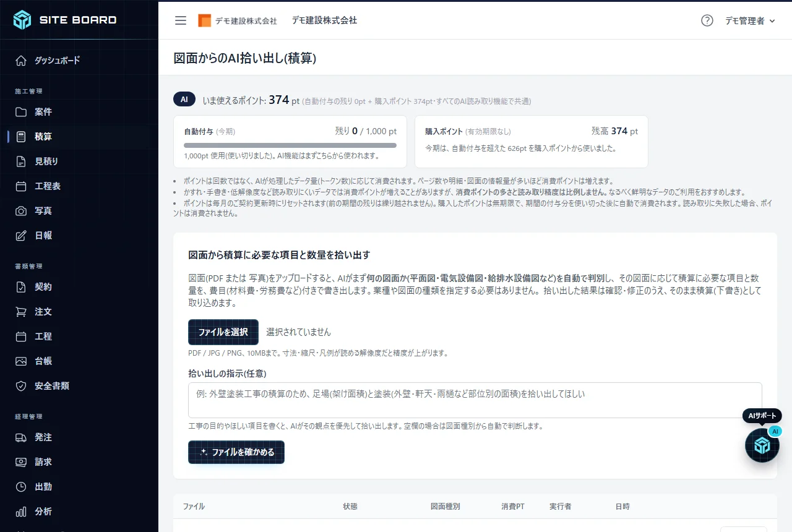
Task: Click the 分析 bar chart icon
Action: tap(21, 512)
